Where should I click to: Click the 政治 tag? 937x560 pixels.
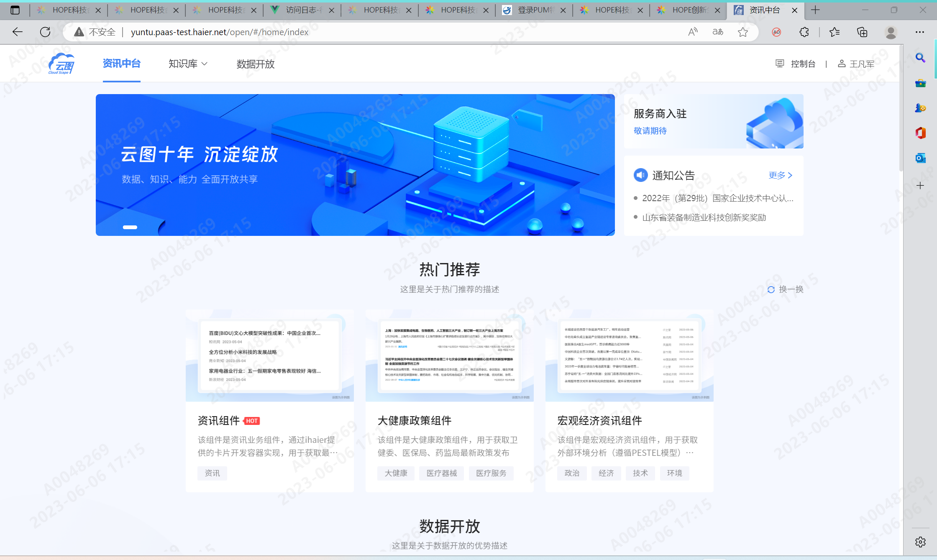click(x=572, y=473)
